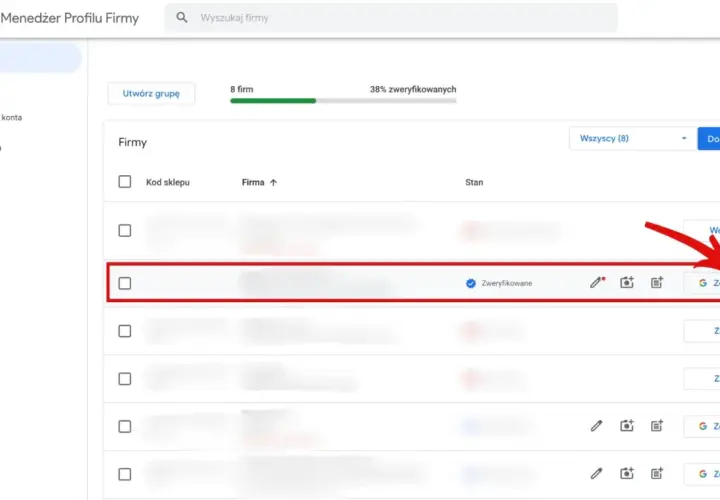Focus the Wyszukaj firmy search field
Screen dimensions: 720x500
pyautogui.click(x=391, y=18)
